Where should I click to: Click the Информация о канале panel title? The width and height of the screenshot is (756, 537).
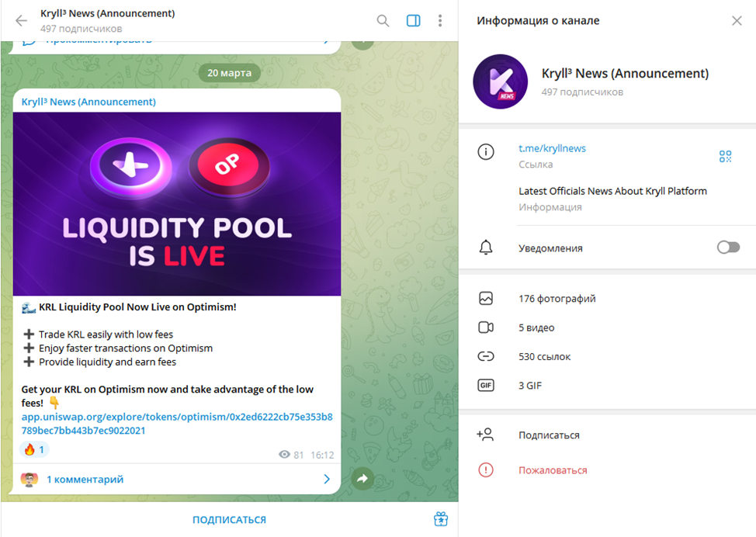pyautogui.click(x=538, y=21)
